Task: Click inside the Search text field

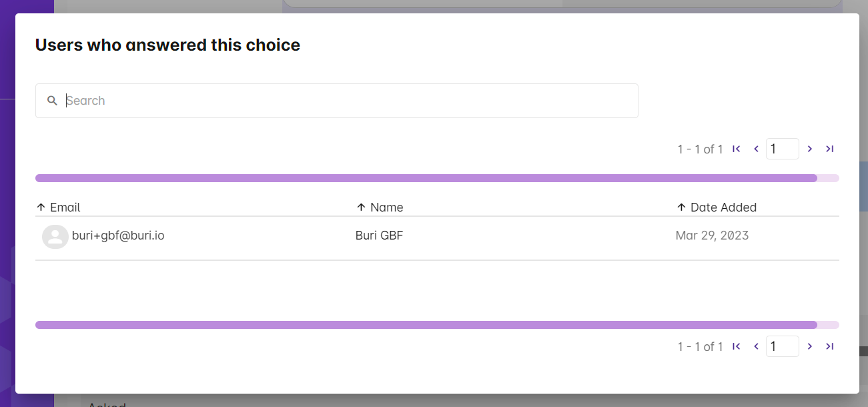Action: (x=347, y=101)
